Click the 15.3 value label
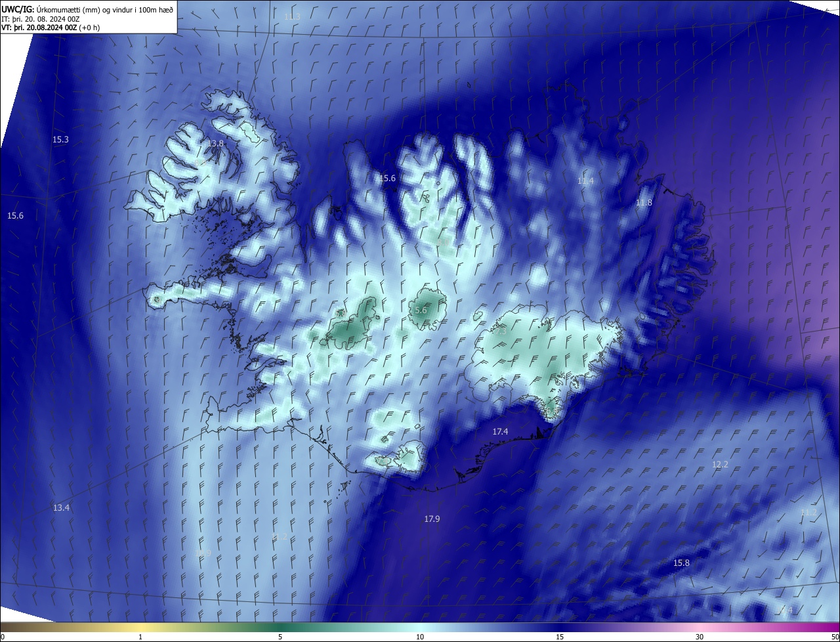This screenshot has height=642, width=840. click(60, 139)
